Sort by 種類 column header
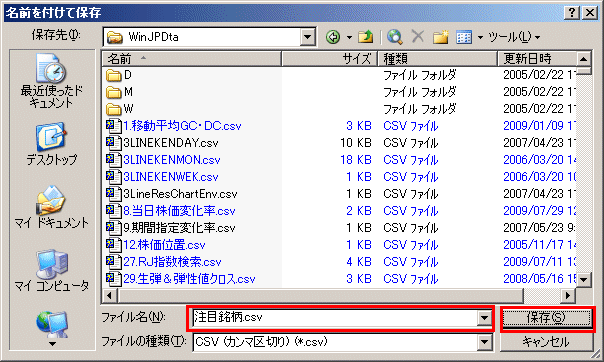 438,59
